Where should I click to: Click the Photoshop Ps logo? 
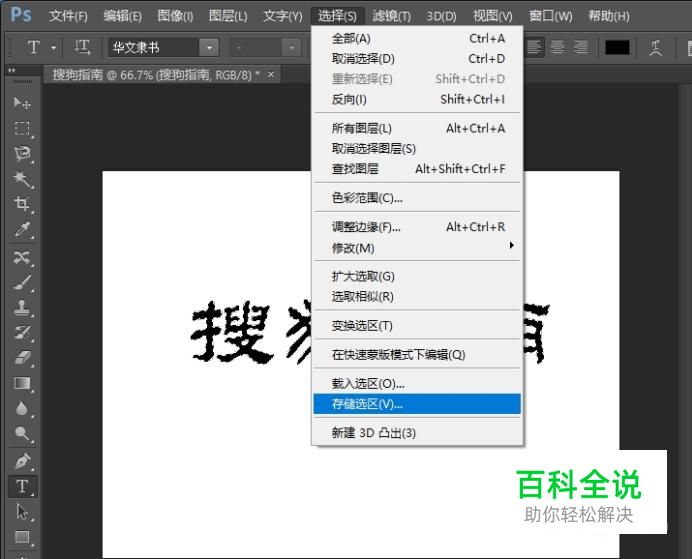tap(21, 15)
